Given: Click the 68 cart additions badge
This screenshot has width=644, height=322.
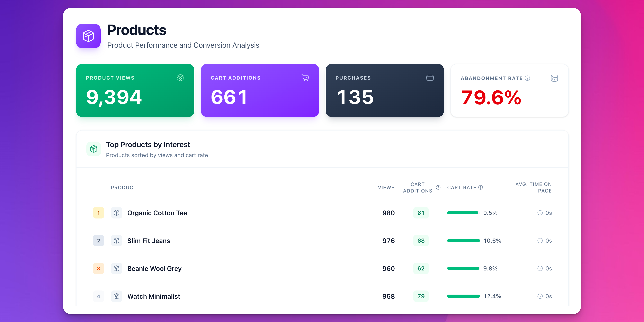Looking at the screenshot, I should pyautogui.click(x=421, y=241).
